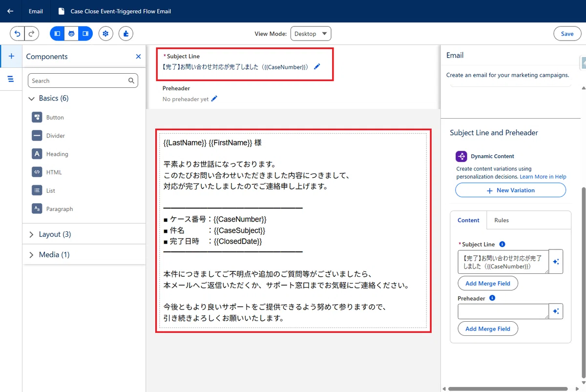Image resolution: width=586 pixels, height=392 pixels.
Task: Click the undo arrow button
Action: click(x=18, y=34)
